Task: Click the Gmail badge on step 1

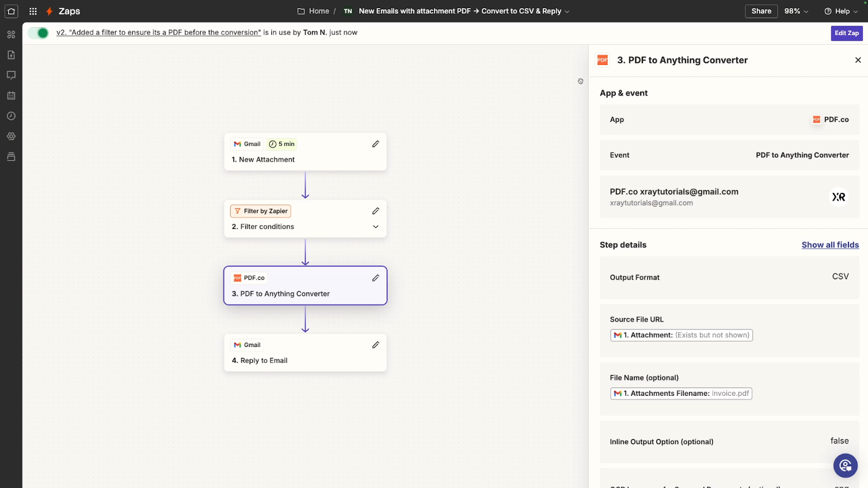Action: 247,144
